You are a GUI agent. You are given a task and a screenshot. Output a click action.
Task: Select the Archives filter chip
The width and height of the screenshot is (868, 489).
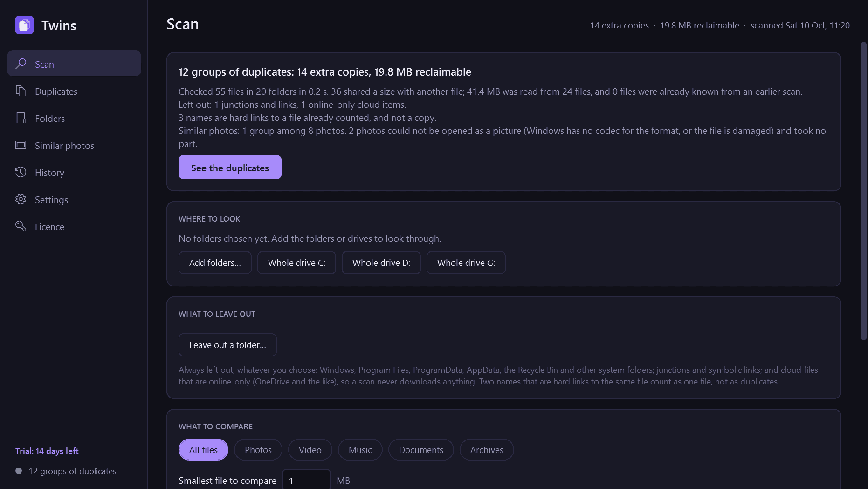[x=487, y=450]
